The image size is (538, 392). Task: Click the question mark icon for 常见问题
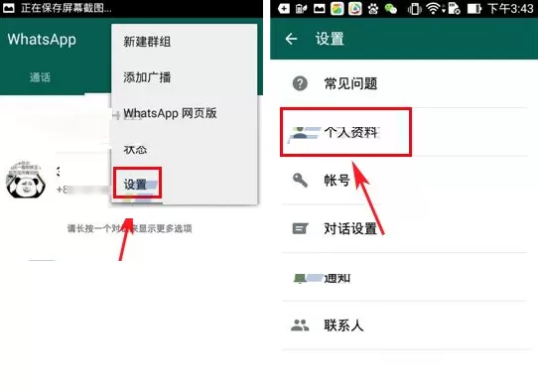click(x=300, y=83)
